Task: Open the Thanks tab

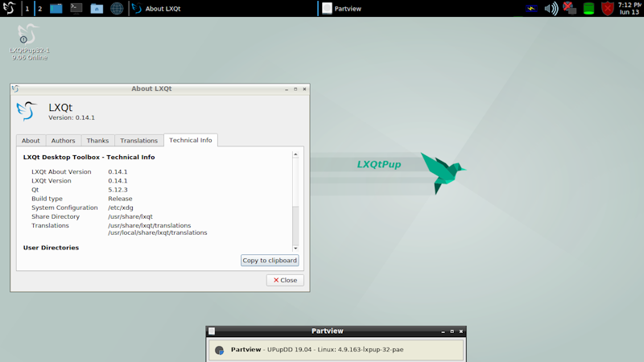Action: click(97, 140)
